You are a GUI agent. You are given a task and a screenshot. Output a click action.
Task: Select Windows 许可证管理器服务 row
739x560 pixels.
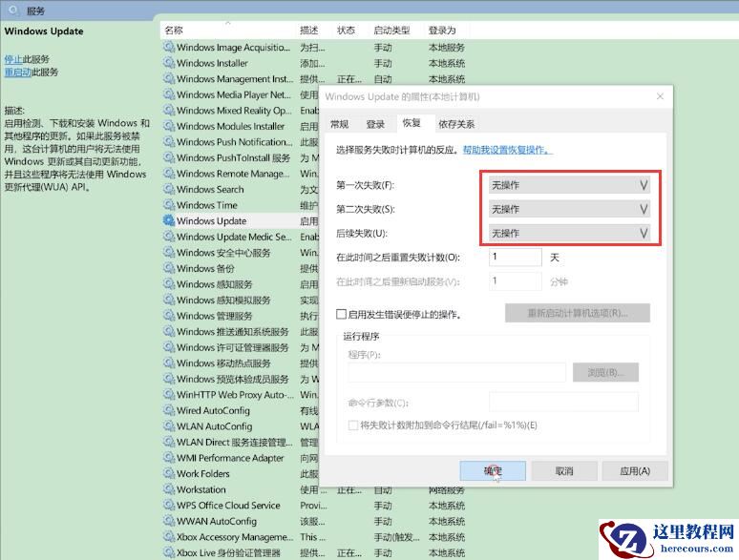coord(241,347)
